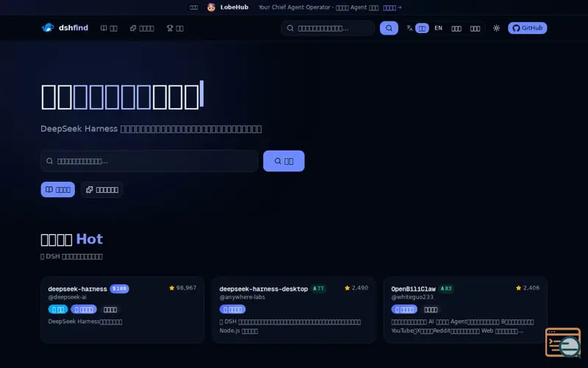Click the A77 score badge
This screenshot has height=368, width=588.
coord(318,289)
